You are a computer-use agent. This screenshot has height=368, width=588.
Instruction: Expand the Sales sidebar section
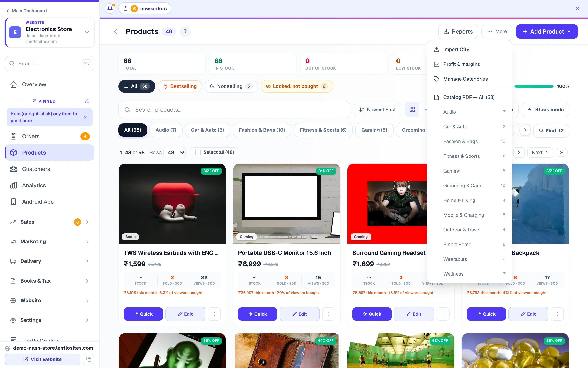[x=50, y=222]
